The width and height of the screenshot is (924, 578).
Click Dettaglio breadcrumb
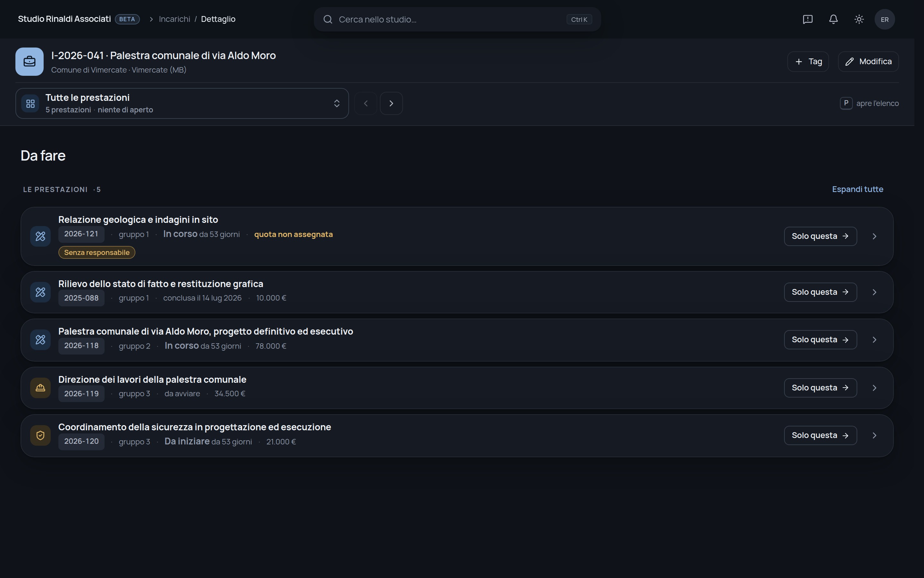click(x=218, y=19)
